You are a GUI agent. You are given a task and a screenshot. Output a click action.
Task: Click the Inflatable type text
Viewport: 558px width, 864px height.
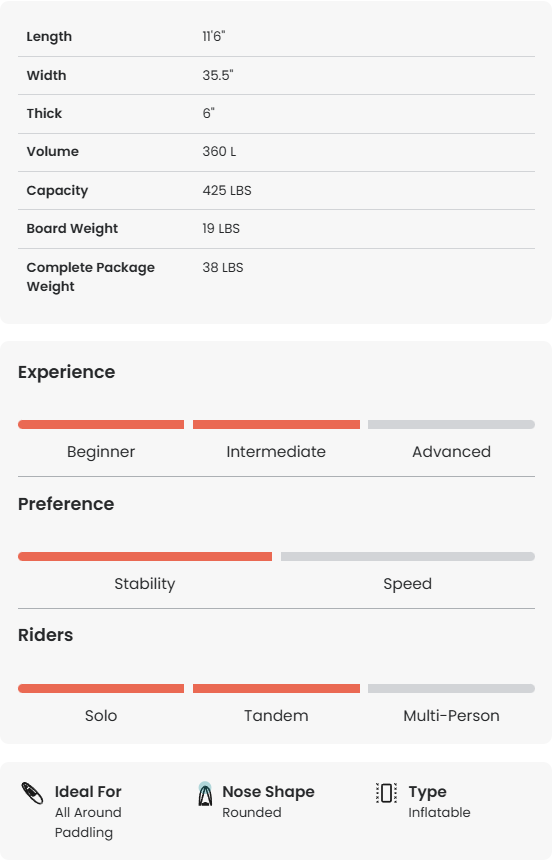pyautogui.click(x=439, y=812)
